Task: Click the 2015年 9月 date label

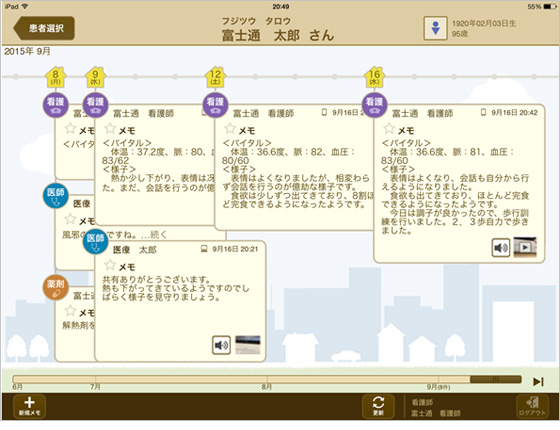Action: 27,51
